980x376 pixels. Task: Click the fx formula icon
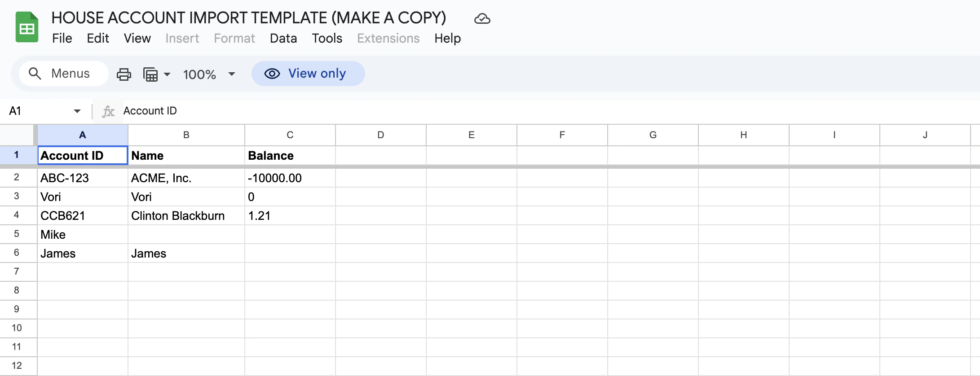(108, 111)
